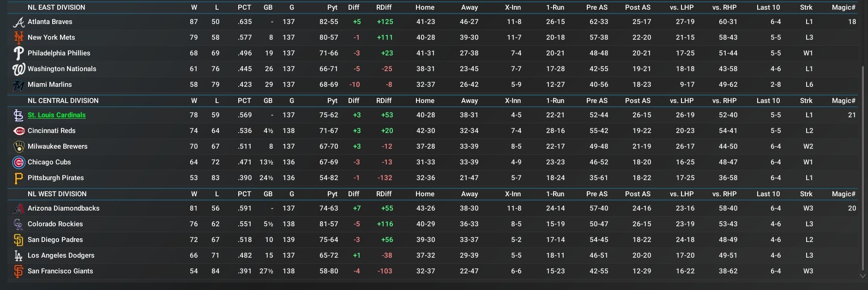Click the Milwaukee Brewers logo icon
The height and width of the screenshot is (290, 868).
point(19,147)
